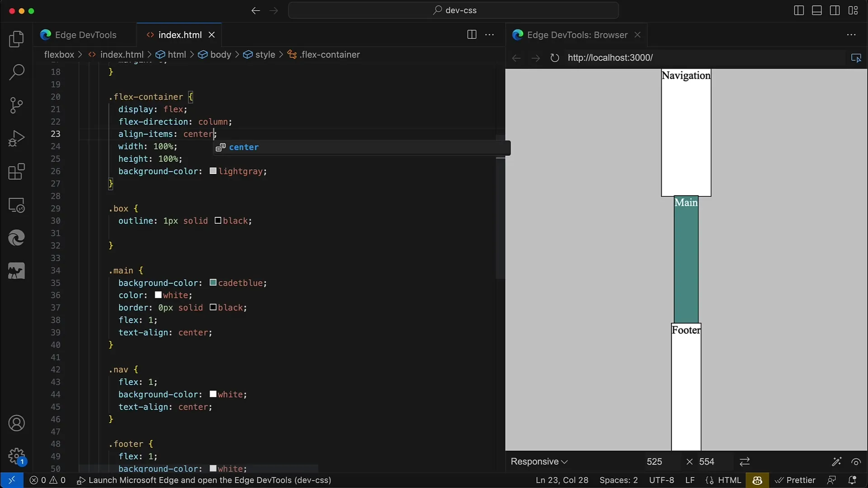Screen dimensions: 868x488
Task: Click the browser preview forward arrow
Action: coord(536,58)
